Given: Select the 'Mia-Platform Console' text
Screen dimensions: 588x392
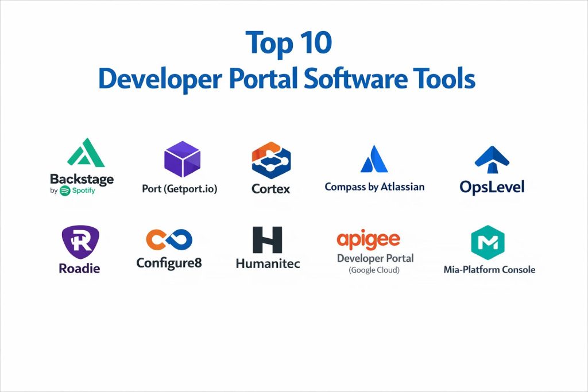Looking at the screenshot, I should (489, 269).
